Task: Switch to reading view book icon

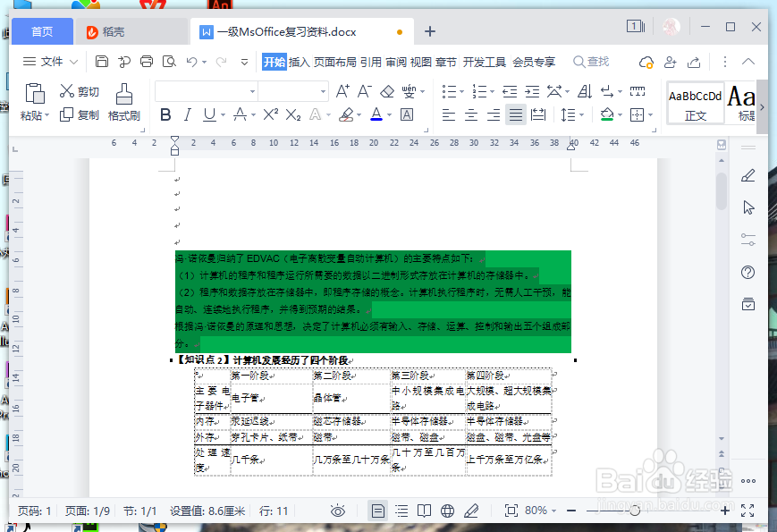Action: pos(424,511)
